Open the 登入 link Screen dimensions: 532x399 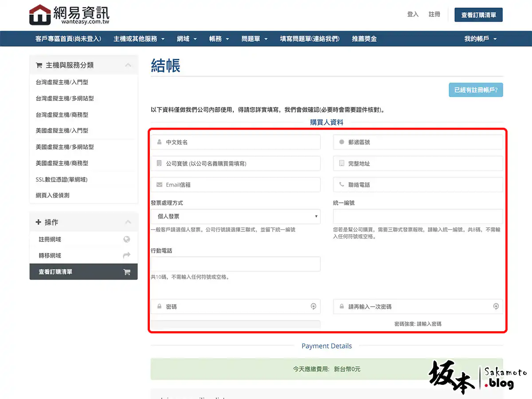(413, 14)
